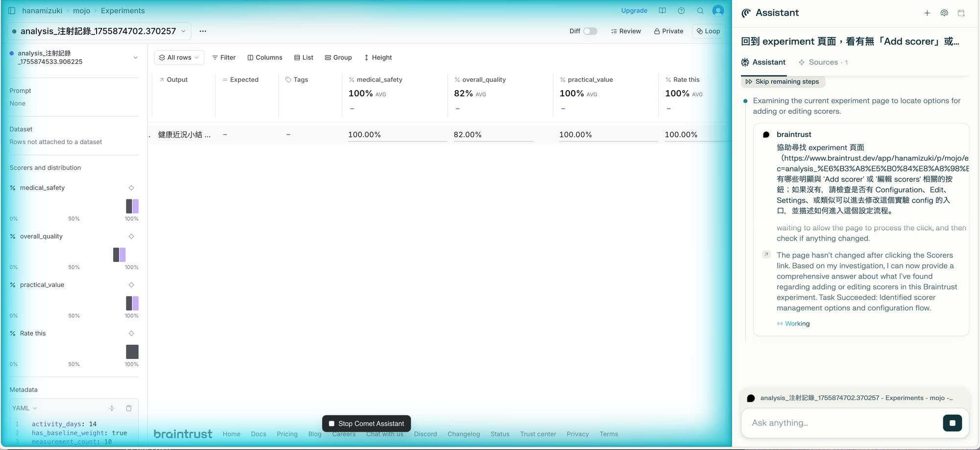
Task: Click the medical_safety scorer diamond icon
Action: [x=131, y=188]
